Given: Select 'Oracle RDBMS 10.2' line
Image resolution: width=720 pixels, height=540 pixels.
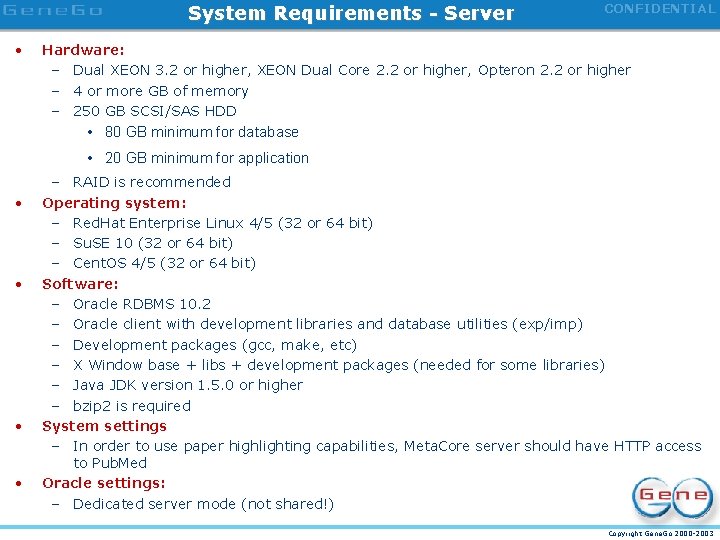Looking at the screenshot, I should click(x=142, y=304).
